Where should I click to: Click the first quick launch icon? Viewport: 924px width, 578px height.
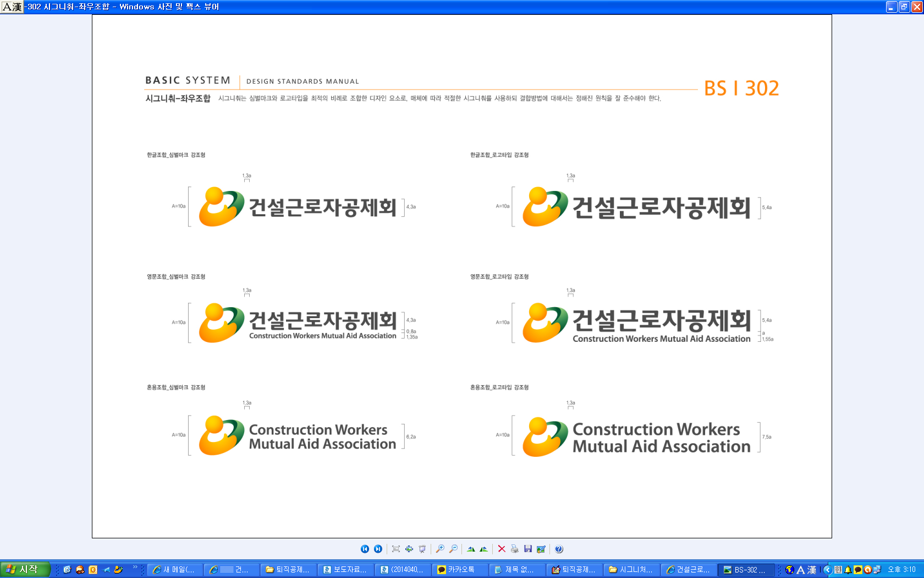67,570
